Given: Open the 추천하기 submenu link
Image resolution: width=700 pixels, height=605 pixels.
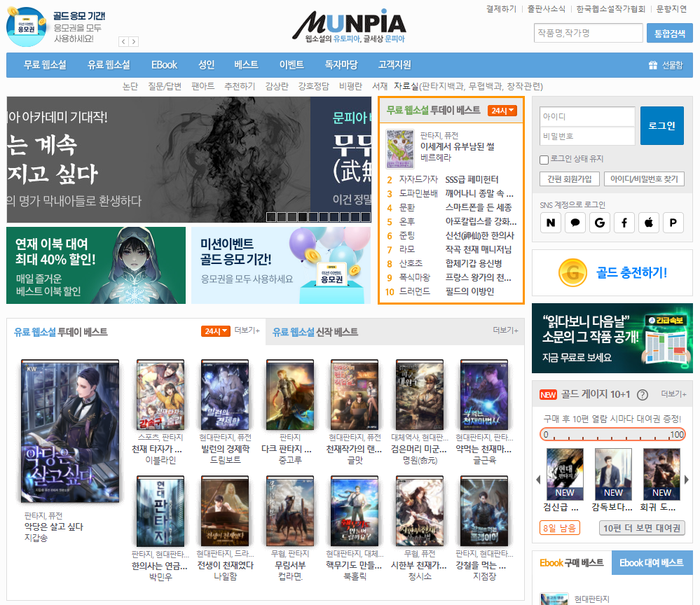Looking at the screenshot, I should pos(239,86).
